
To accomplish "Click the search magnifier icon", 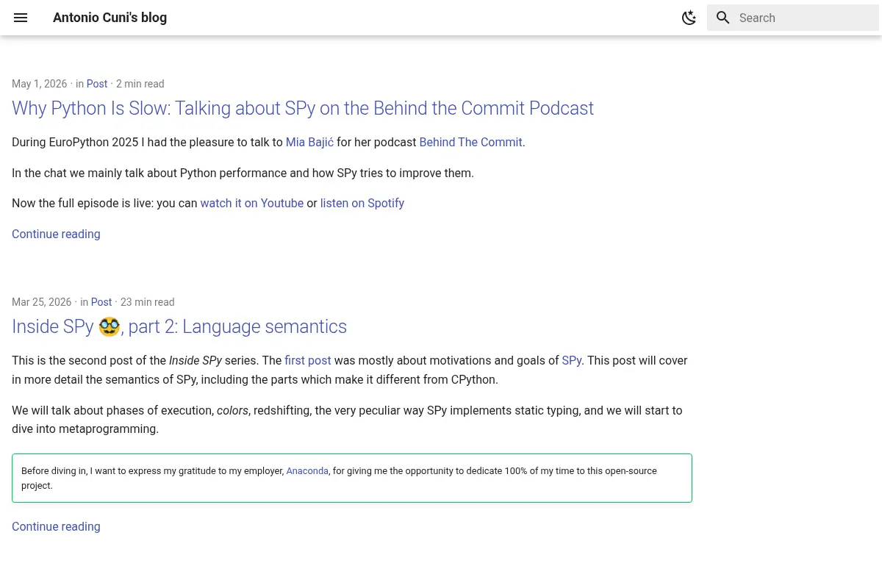I will (x=723, y=18).
